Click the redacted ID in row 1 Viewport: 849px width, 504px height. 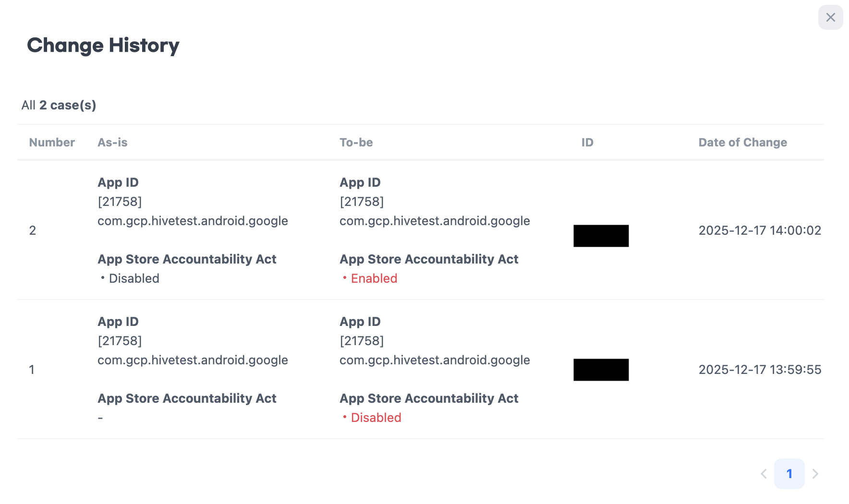[x=601, y=370]
